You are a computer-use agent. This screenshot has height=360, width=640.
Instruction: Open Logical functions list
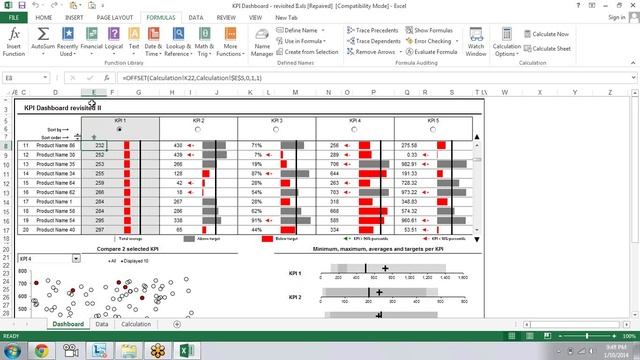pos(114,42)
